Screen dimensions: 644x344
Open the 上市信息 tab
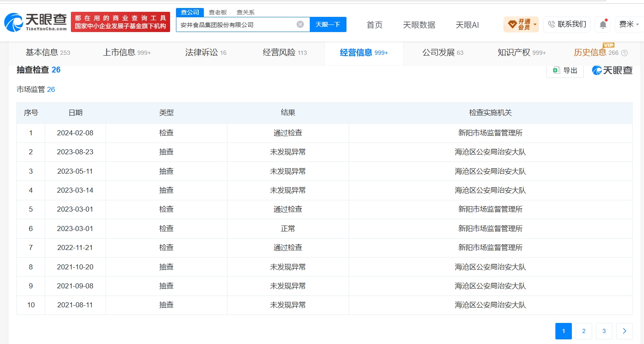tap(127, 53)
